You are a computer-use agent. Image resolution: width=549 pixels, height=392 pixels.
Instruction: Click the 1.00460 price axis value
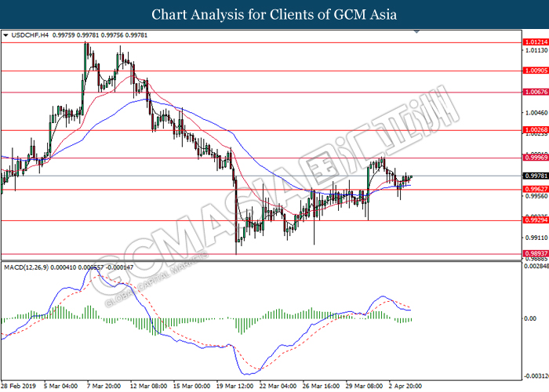pyautogui.click(x=536, y=113)
